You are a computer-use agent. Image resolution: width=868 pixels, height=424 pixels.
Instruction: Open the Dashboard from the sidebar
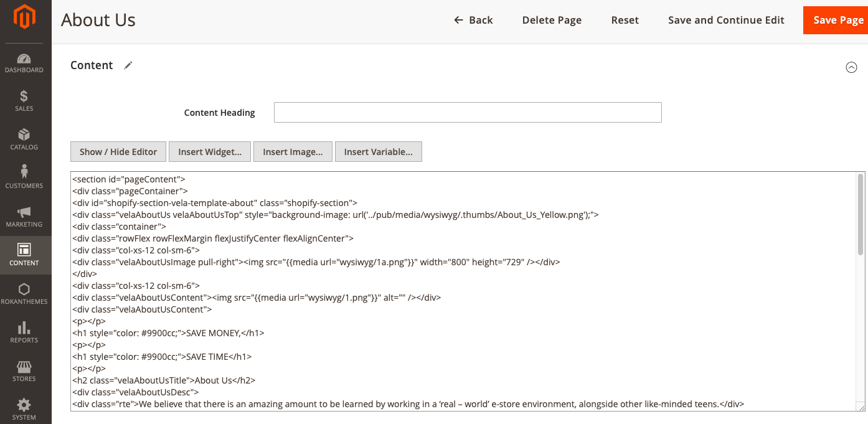click(x=25, y=60)
